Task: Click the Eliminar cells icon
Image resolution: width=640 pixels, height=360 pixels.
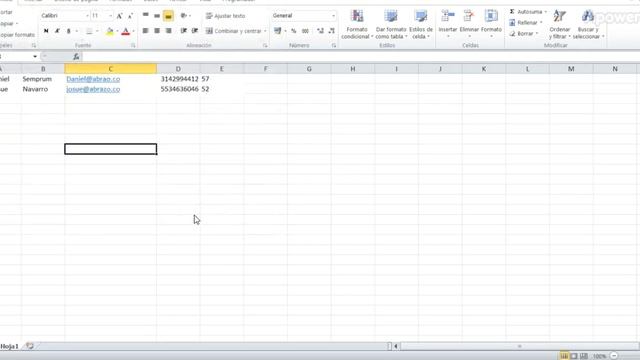Action: (x=469, y=16)
